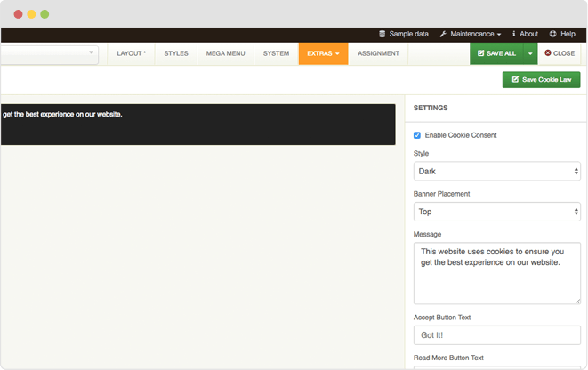
Task: Click inside the Message text area
Action: pyautogui.click(x=496, y=274)
